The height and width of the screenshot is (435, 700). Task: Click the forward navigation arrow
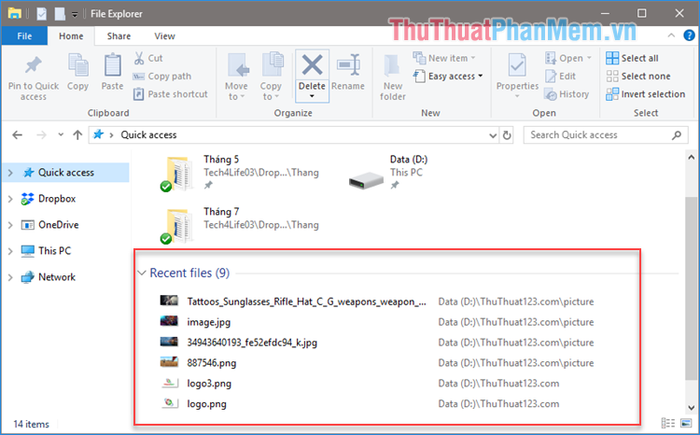[x=41, y=135]
